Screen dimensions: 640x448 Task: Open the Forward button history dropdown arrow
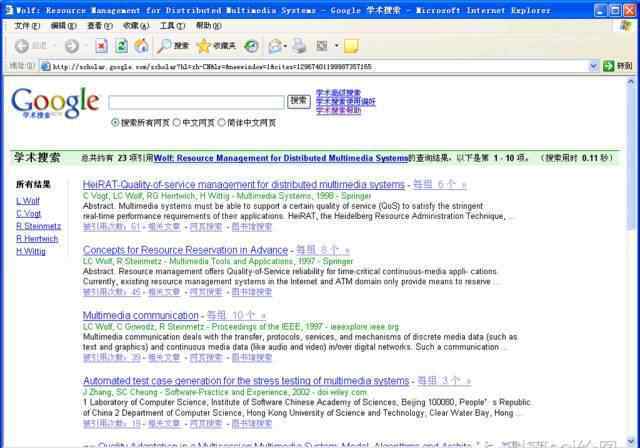click(86, 46)
